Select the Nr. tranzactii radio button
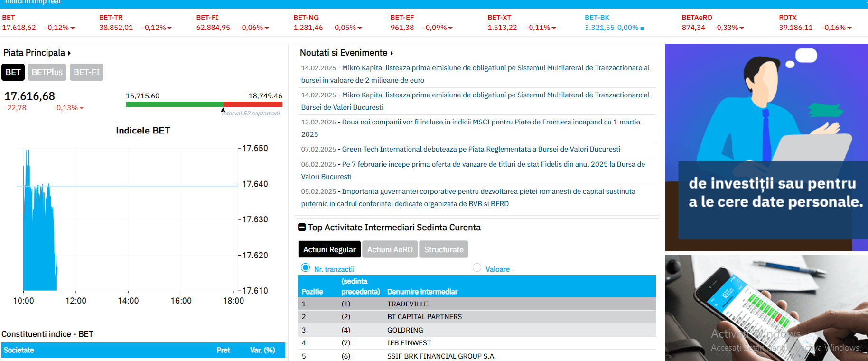Image resolution: width=868 pixels, height=361 pixels. pos(306,268)
